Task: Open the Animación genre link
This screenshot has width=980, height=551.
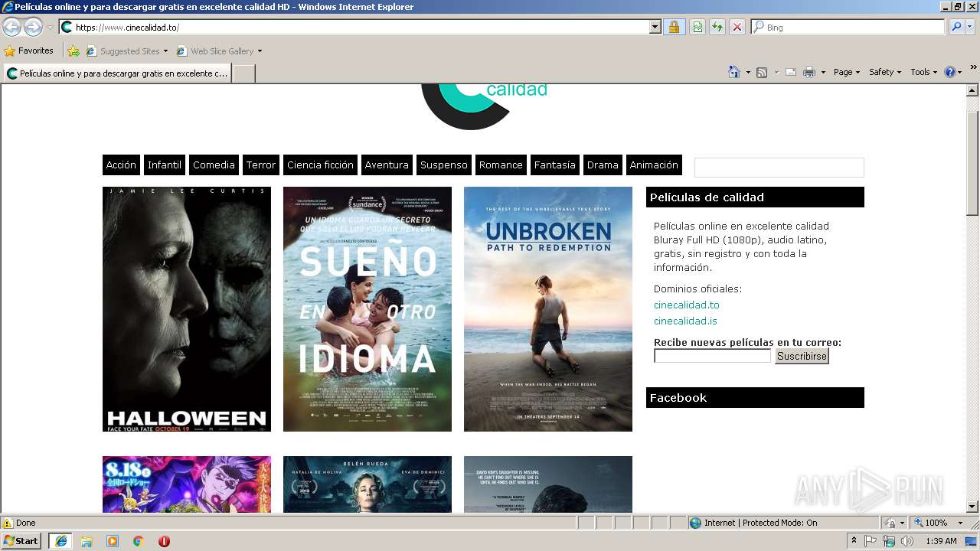Action: tap(654, 165)
